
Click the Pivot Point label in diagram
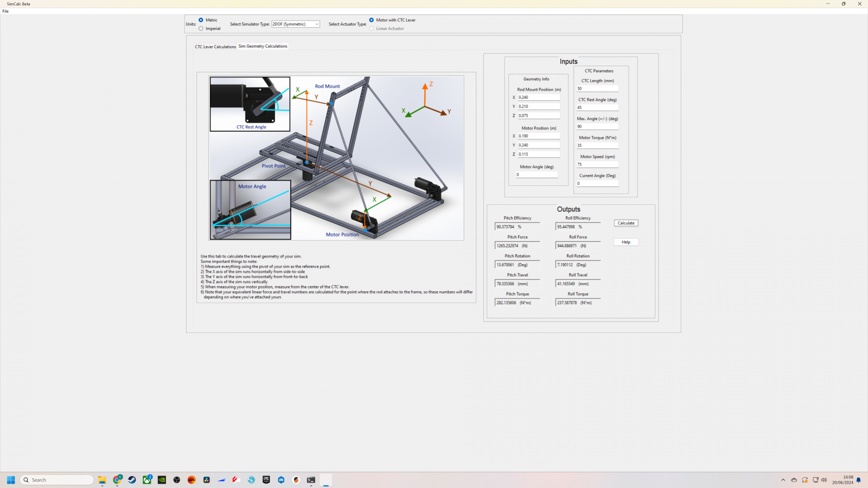click(273, 166)
